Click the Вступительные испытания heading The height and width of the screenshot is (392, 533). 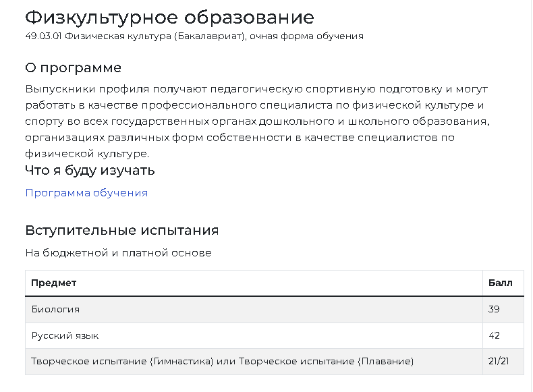(x=121, y=230)
